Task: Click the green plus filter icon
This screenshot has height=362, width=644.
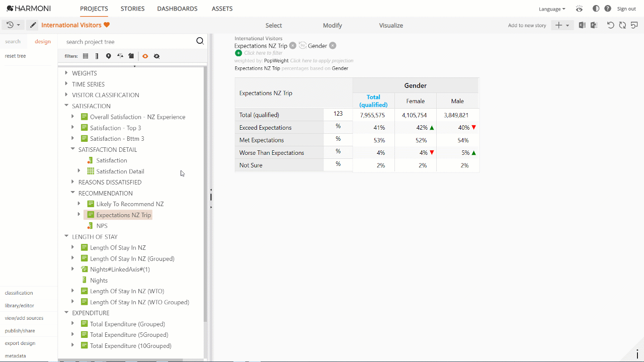Action: pyautogui.click(x=238, y=53)
